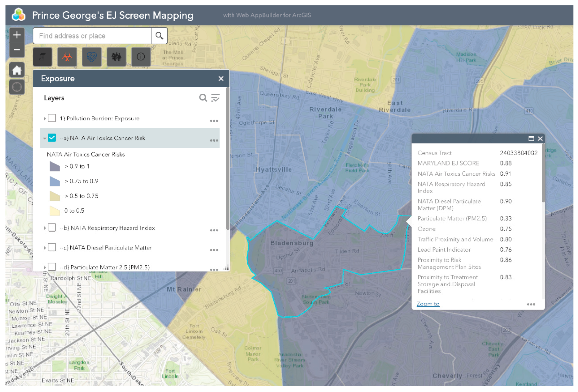The width and height of the screenshot is (578, 392).
Task: Open options menu for NATA Respiratory layer
Action: tap(214, 231)
